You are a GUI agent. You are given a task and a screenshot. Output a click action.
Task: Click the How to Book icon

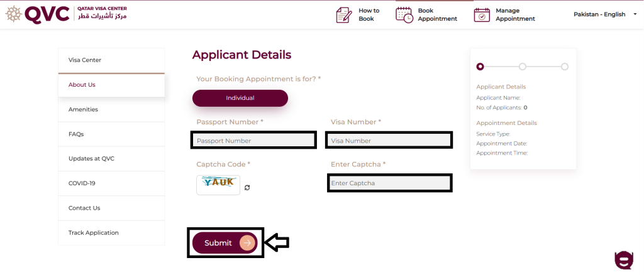click(x=343, y=14)
